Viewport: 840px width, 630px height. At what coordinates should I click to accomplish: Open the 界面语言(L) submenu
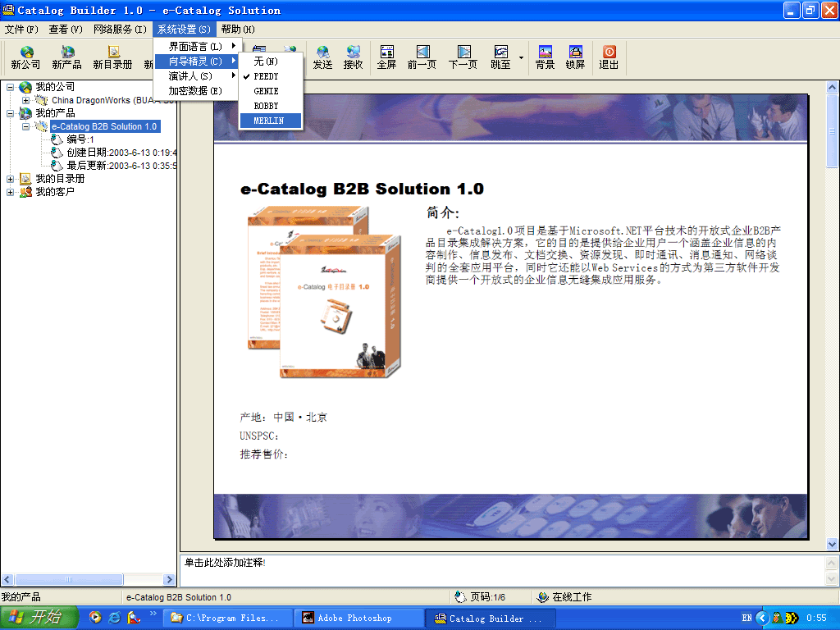click(196, 47)
